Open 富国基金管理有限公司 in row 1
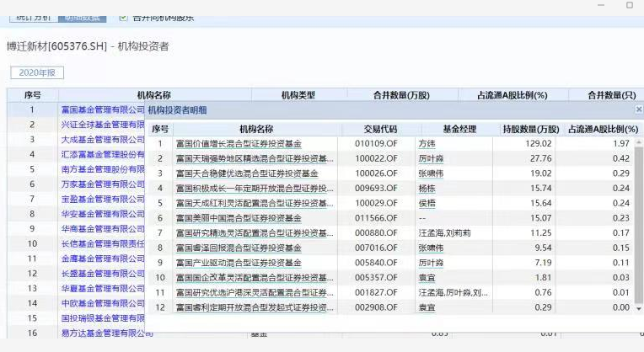 (103, 110)
